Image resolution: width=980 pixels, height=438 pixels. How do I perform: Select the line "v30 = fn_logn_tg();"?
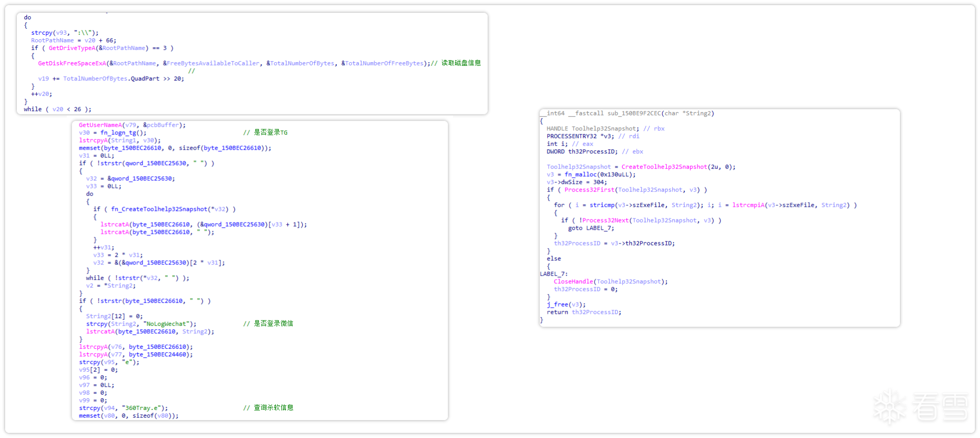113,133
